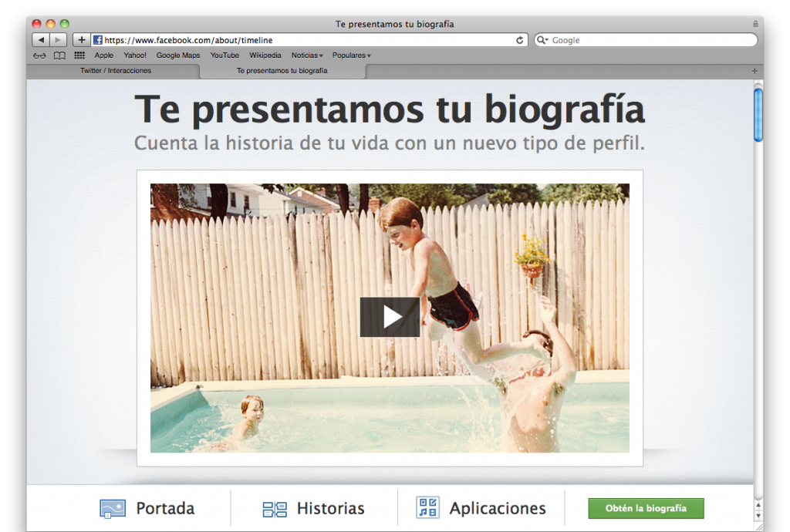Click the Facebook favicon in address bar
The image size is (790, 532).
click(98, 40)
